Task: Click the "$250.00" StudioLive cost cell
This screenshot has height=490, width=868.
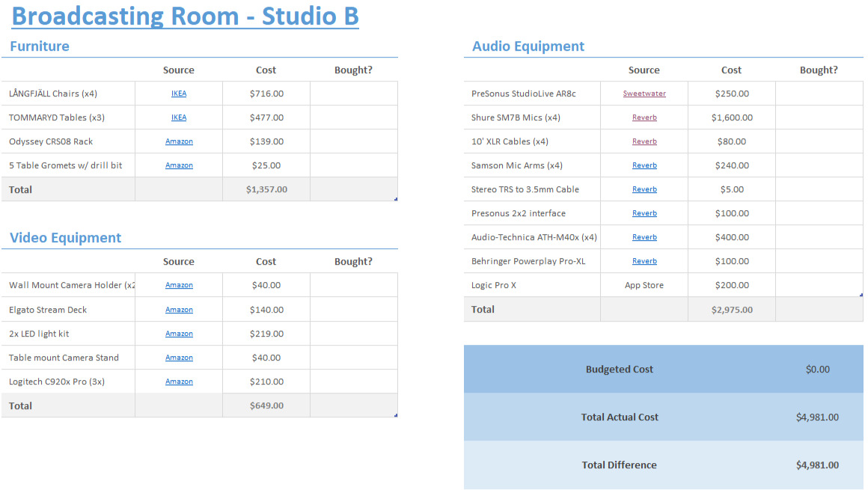Action: tap(732, 94)
